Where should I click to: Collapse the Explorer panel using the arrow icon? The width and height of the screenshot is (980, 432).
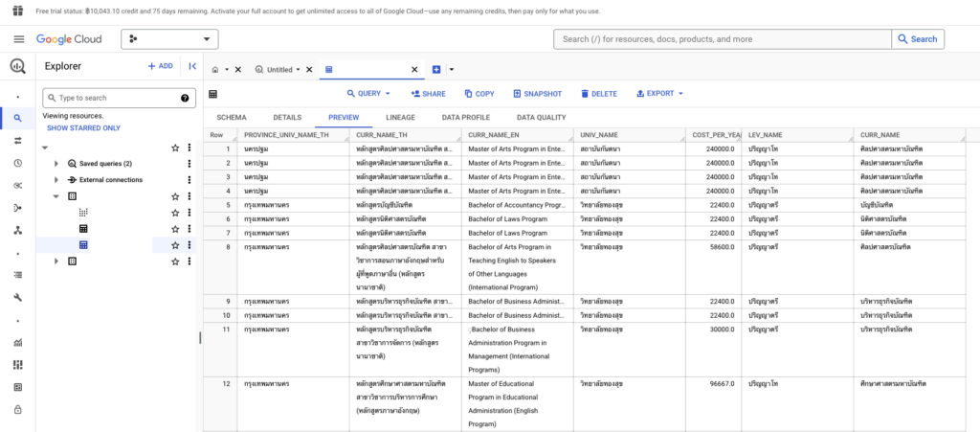point(192,66)
